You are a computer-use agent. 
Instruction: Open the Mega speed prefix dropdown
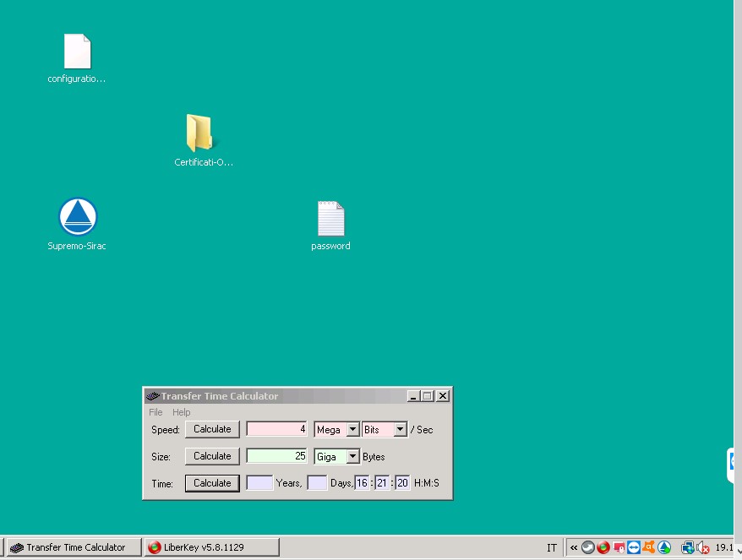coord(352,430)
